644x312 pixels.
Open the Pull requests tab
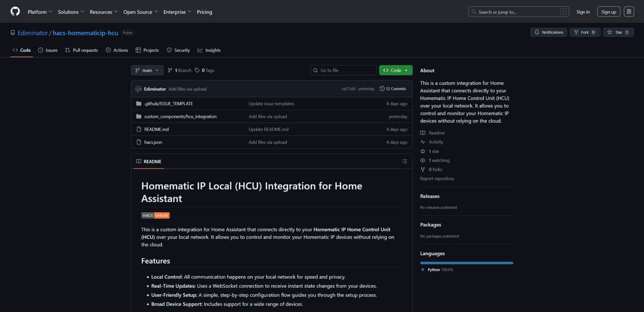click(82, 50)
